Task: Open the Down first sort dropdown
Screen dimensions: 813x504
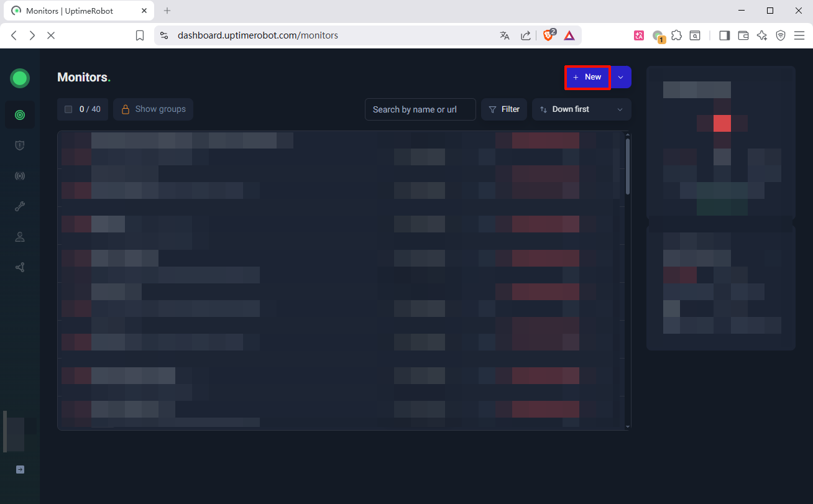Action: tap(581, 109)
